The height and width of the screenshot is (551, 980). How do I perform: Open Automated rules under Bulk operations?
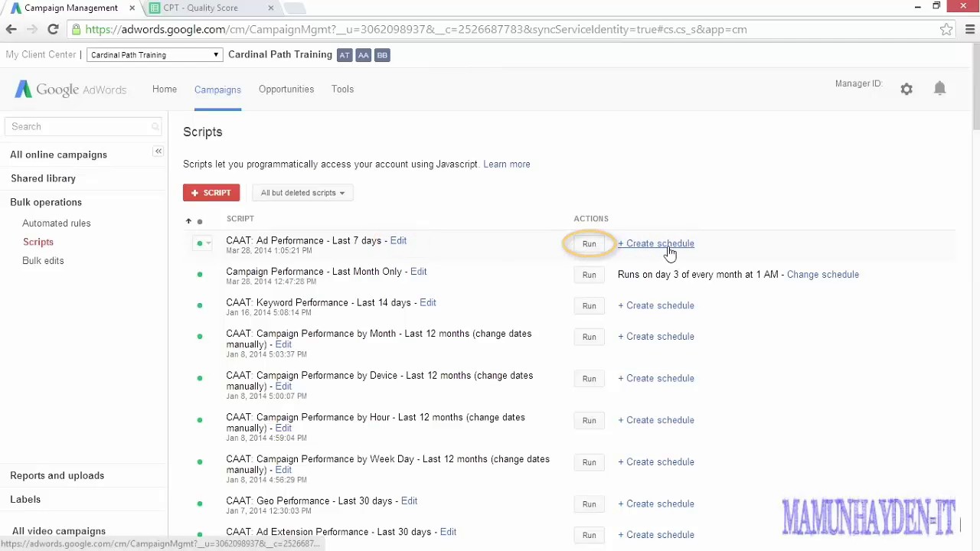[57, 223]
